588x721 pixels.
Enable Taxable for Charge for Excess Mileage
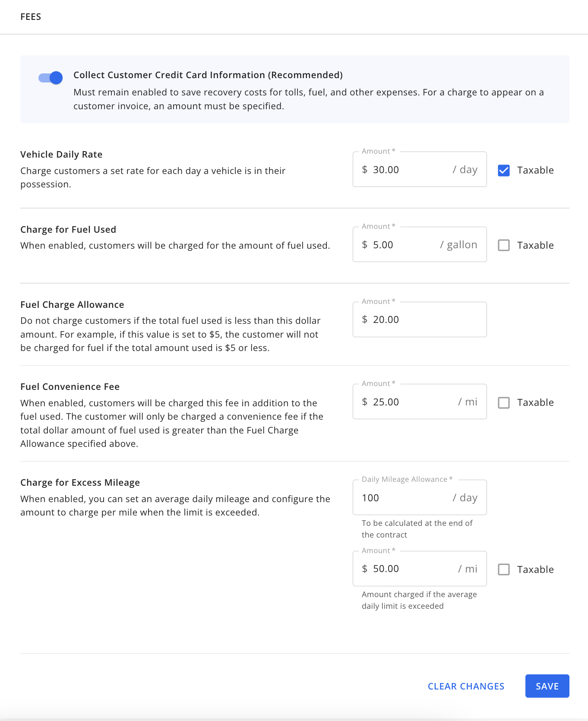[504, 569]
